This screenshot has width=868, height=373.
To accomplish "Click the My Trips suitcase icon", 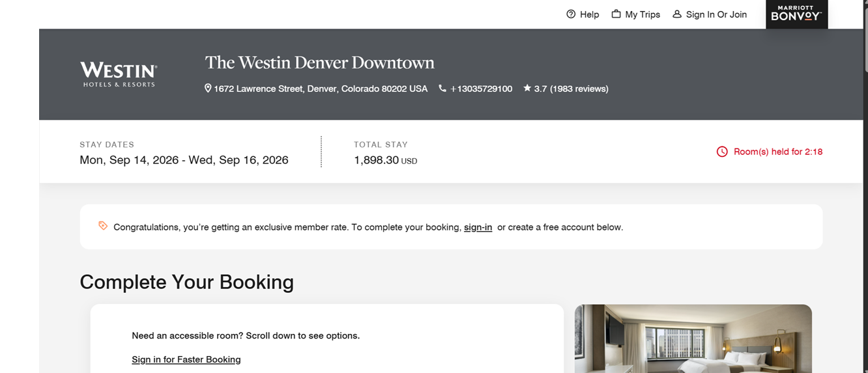I will pyautogui.click(x=616, y=14).
